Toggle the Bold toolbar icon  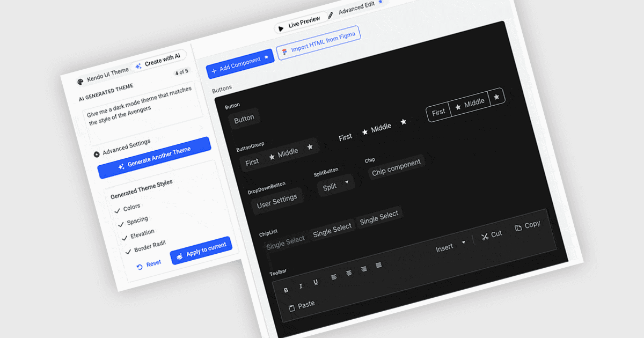tap(286, 290)
